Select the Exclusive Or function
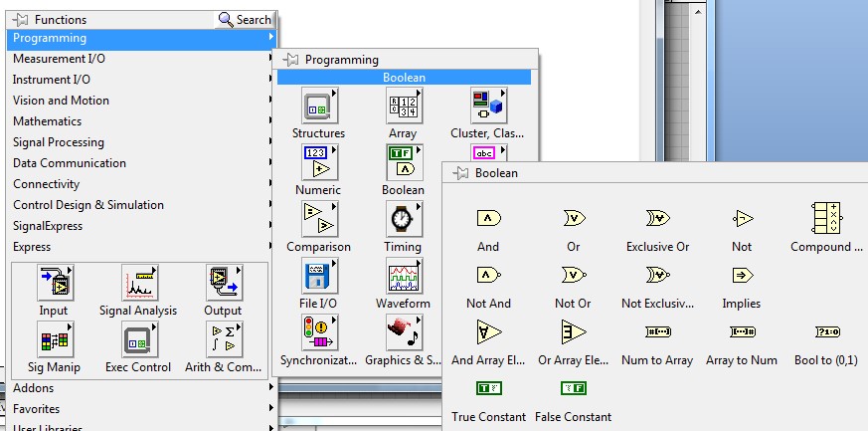 point(657,218)
